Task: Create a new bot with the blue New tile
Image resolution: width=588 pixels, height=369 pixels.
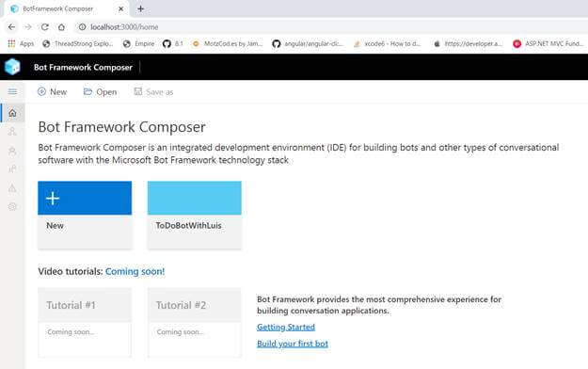Action: tap(85, 215)
